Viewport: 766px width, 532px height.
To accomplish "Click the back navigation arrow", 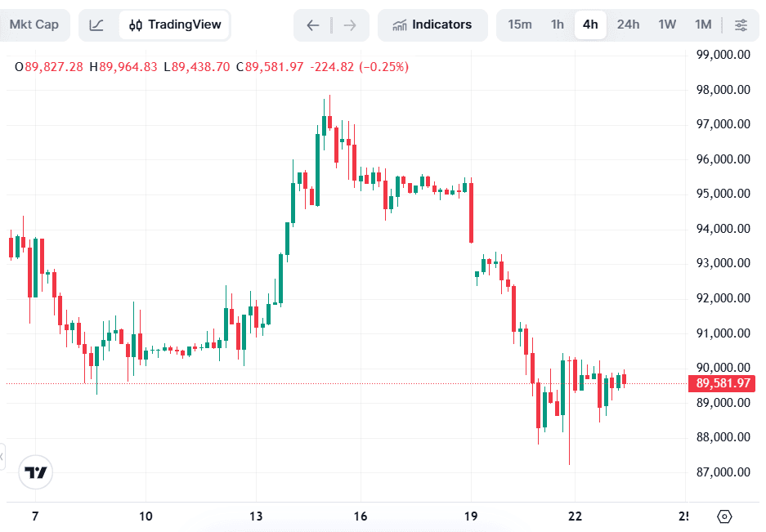I will coord(312,25).
